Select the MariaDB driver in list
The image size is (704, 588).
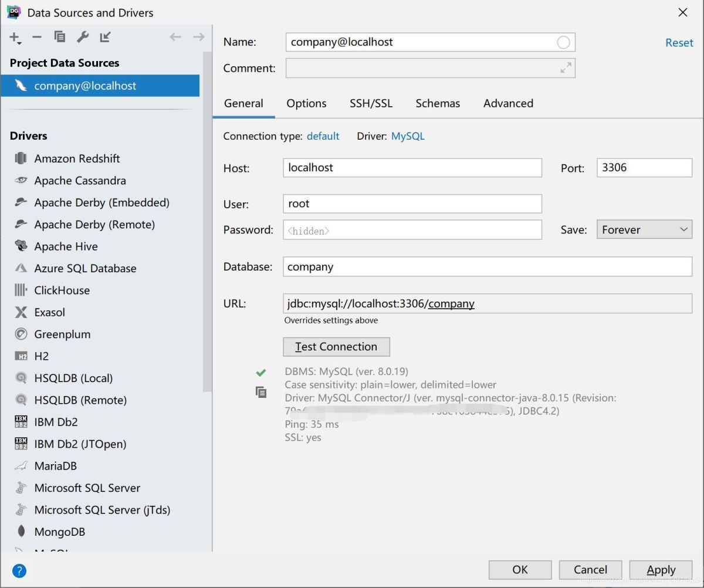pyautogui.click(x=56, y=466)
